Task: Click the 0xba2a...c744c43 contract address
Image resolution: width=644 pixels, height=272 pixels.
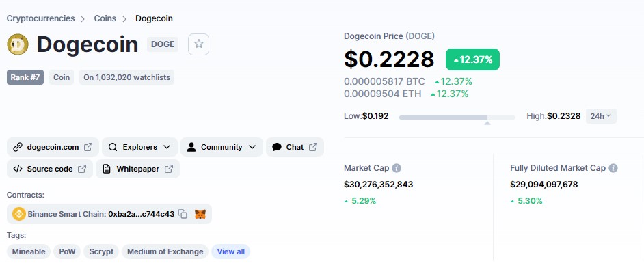Action: click(142, 214)
